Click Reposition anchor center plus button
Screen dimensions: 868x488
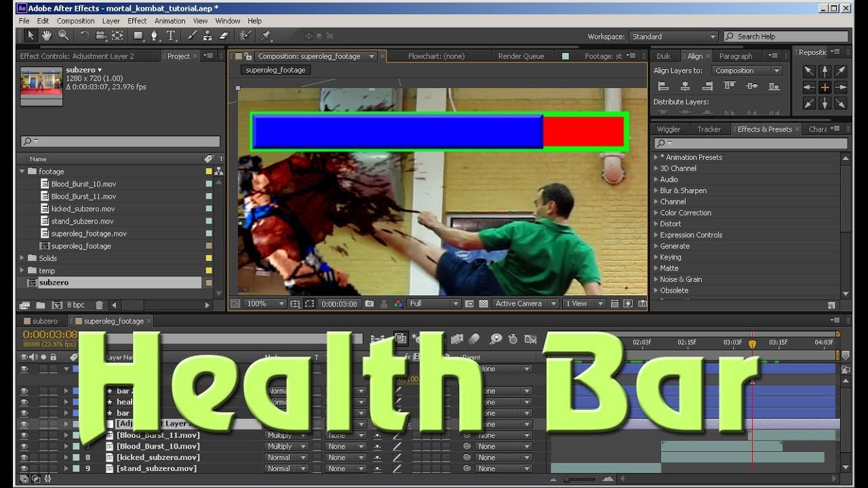click(x=825, y=87)
